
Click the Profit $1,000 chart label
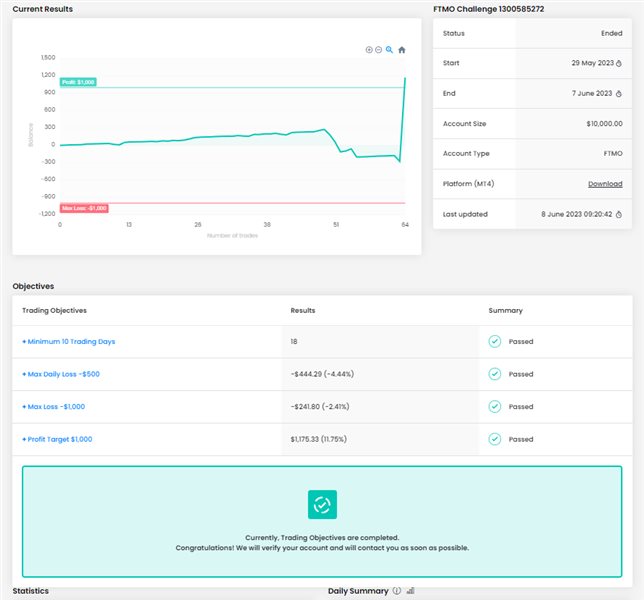pos(78,82)
